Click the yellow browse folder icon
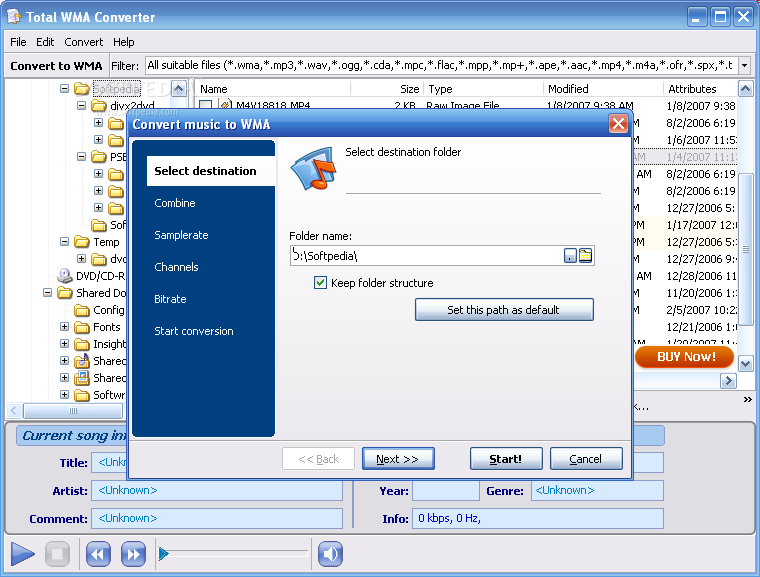760x577 pixels. pyautogui.click(x=586, y=256)
